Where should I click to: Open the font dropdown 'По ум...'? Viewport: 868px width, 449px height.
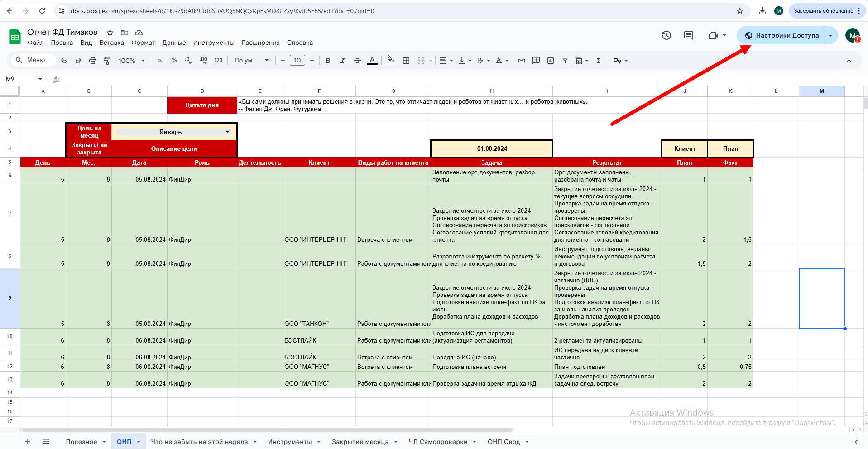click(251, 61)
